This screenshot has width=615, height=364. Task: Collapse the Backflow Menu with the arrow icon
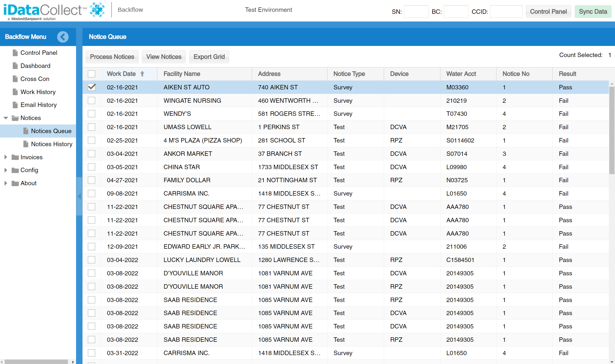point(63,37)
